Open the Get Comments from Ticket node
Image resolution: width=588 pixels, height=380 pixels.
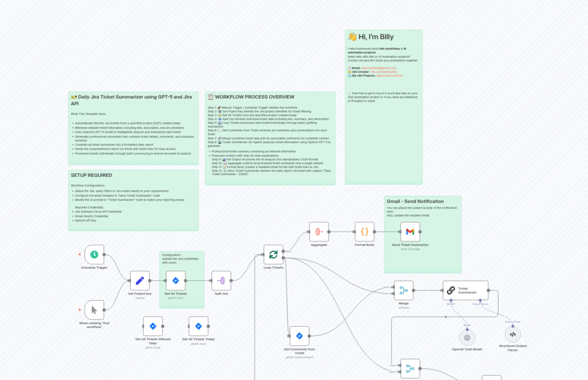point(299,336)
